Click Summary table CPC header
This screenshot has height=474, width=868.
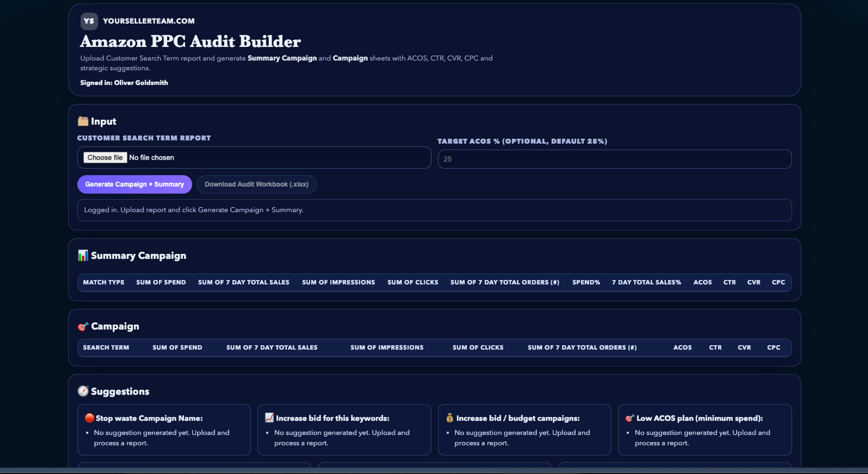778,282
